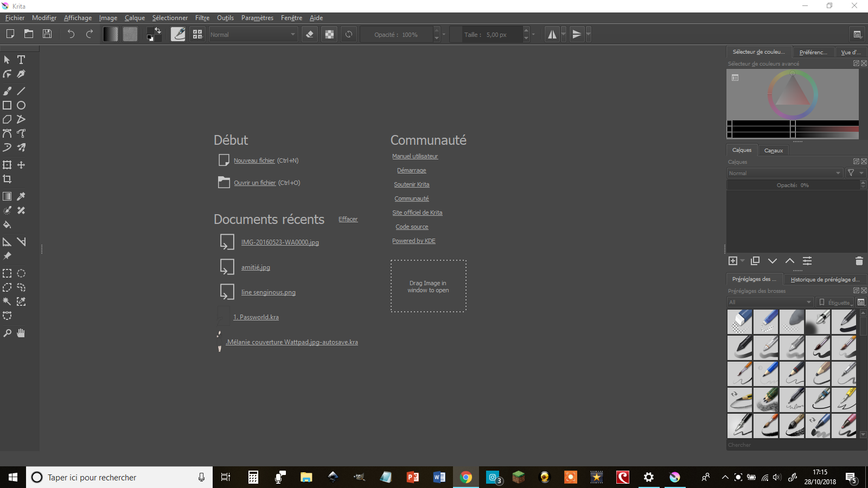Open the brush presets chooser grid

tap(197, 34)
